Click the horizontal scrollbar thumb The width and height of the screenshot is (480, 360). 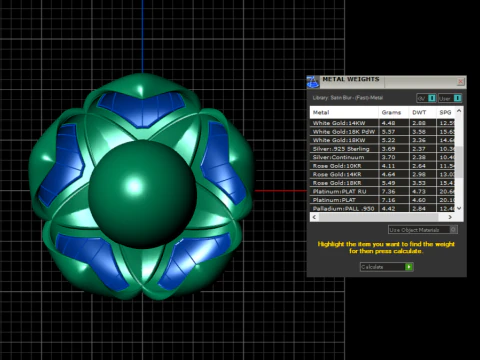(378, 217)
